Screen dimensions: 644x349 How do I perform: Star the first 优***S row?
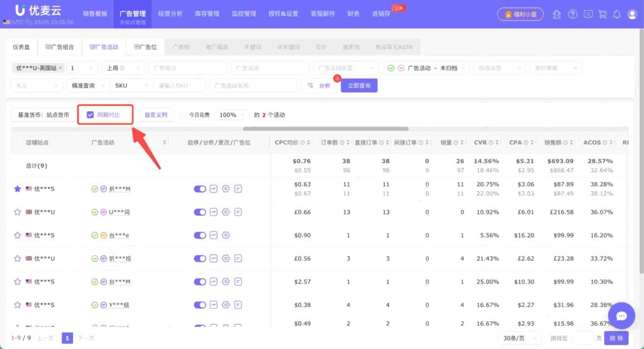[x=17, y=189]
